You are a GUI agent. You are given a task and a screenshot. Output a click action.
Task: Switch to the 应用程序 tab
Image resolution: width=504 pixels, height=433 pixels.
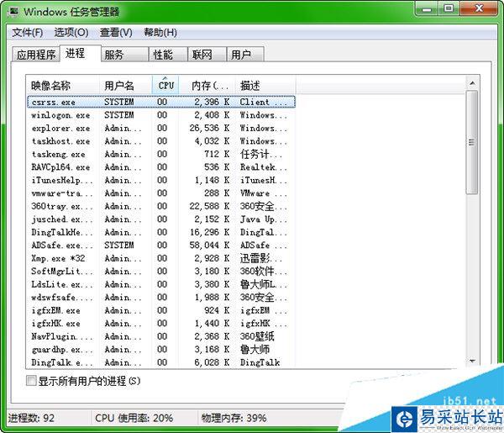coord(36,55)
